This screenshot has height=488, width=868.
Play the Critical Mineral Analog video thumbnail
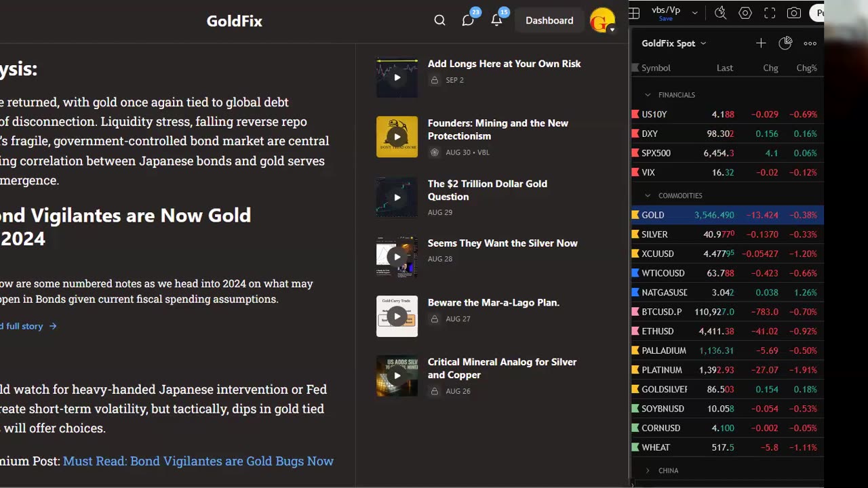pyautogui.click(x=397, y=375)
